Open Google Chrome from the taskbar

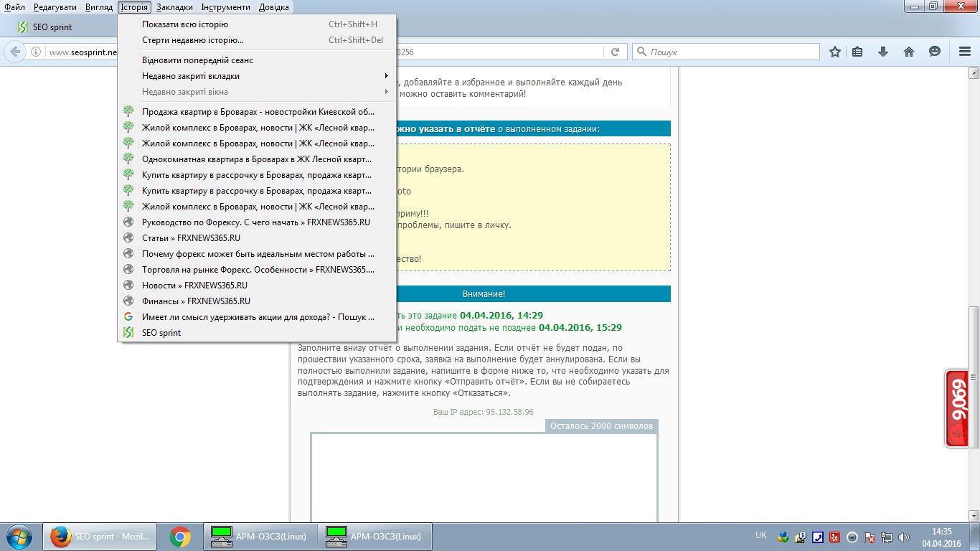click(180, 537)
